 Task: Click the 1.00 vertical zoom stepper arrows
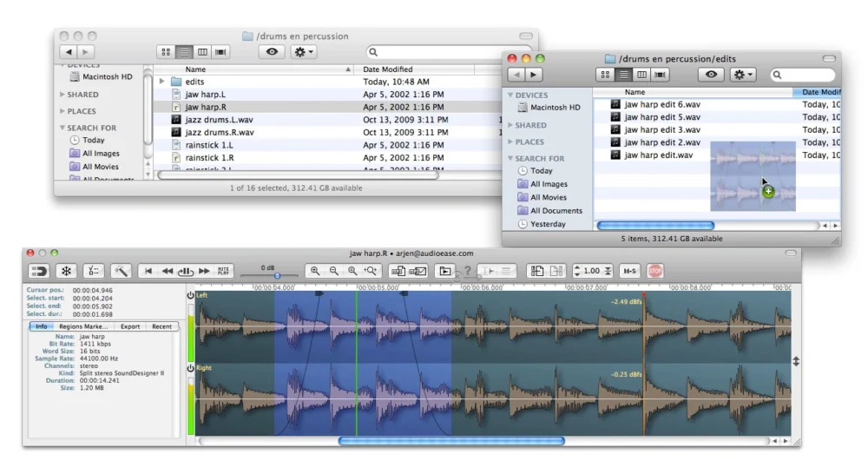(577, 271)
